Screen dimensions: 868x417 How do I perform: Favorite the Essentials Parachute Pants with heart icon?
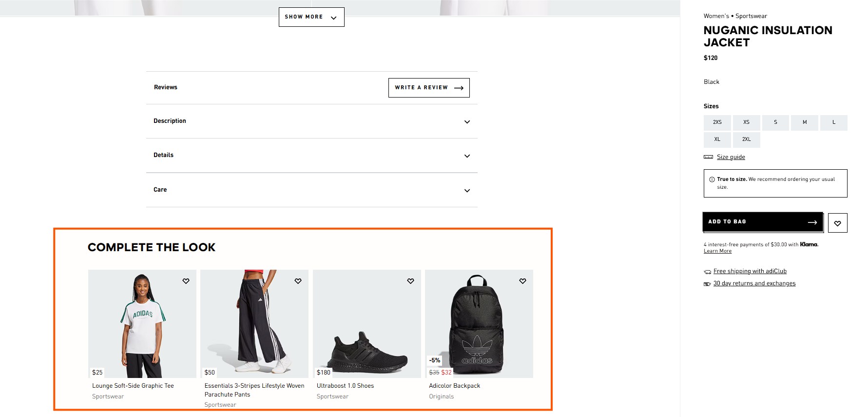pos(298,281)
